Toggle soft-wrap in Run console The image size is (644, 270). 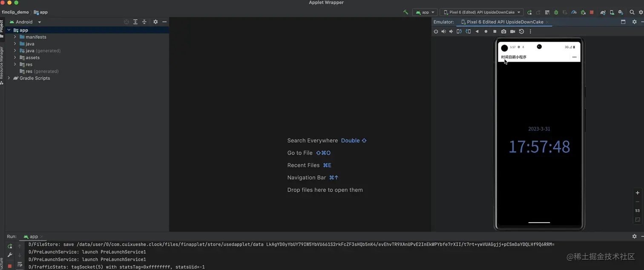pyautogui.click(x=20, y=265)
